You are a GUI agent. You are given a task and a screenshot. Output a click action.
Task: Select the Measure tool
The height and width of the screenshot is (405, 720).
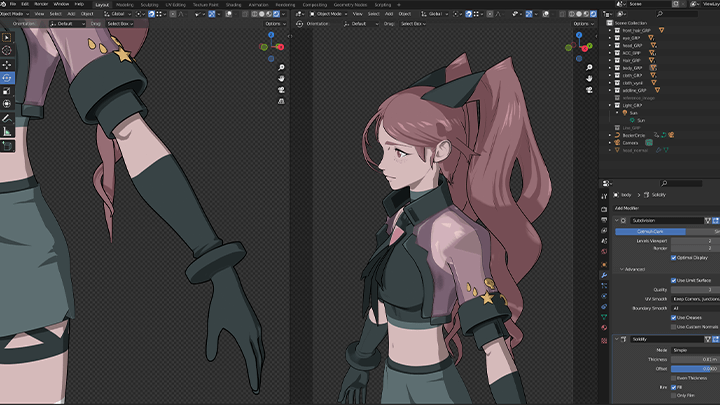pos(6,132)
